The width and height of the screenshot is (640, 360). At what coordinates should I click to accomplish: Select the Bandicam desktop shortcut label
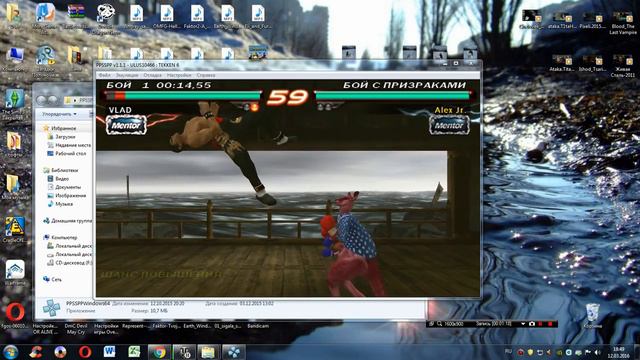point(258,326)
